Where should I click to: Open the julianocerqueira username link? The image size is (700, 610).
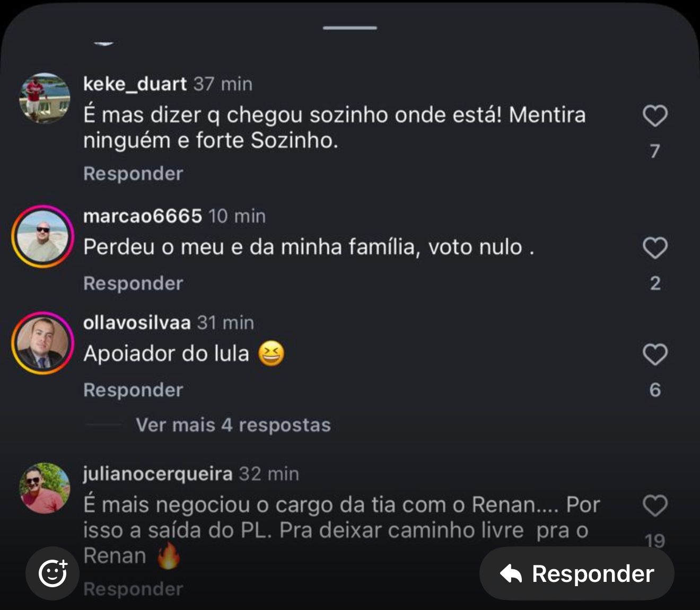coord(157,473)
